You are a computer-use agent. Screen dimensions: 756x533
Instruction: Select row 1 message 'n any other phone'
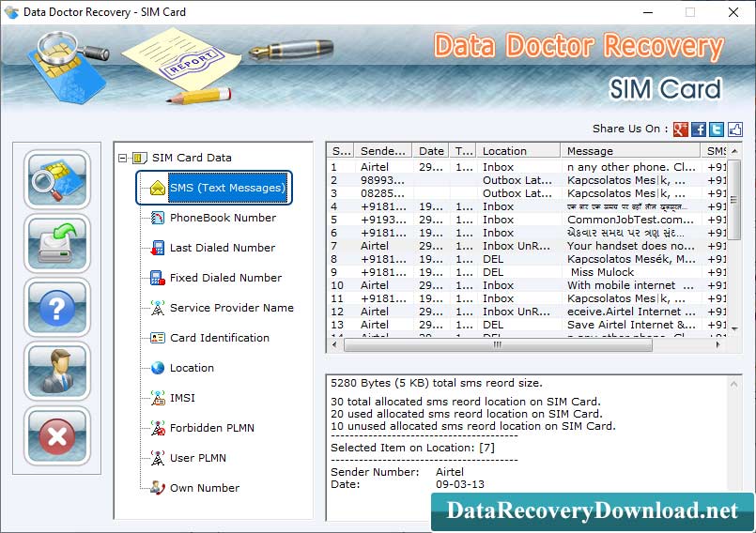(x=631, y=167)
